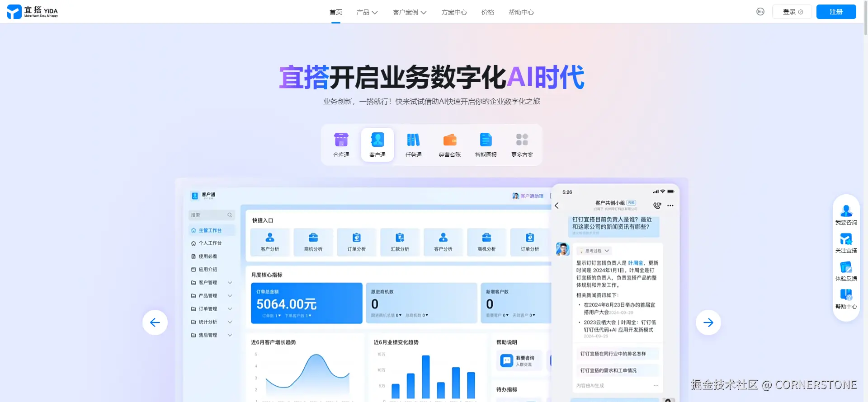This screenshot has height=402, width=868.
Task: Go to previous carousel slide arrow
Action: (x=155, y=323)
